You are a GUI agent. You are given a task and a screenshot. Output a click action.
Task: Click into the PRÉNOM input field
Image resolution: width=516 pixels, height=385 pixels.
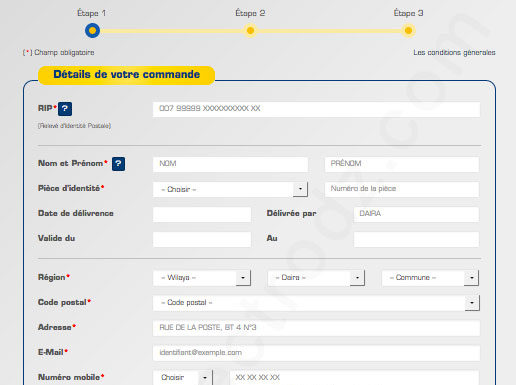[x=402, y=164]
